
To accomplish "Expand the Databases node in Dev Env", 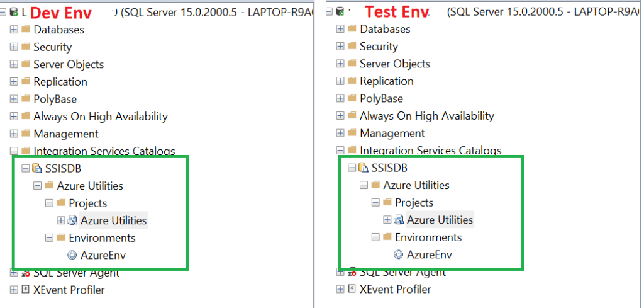I will (14, 30).
